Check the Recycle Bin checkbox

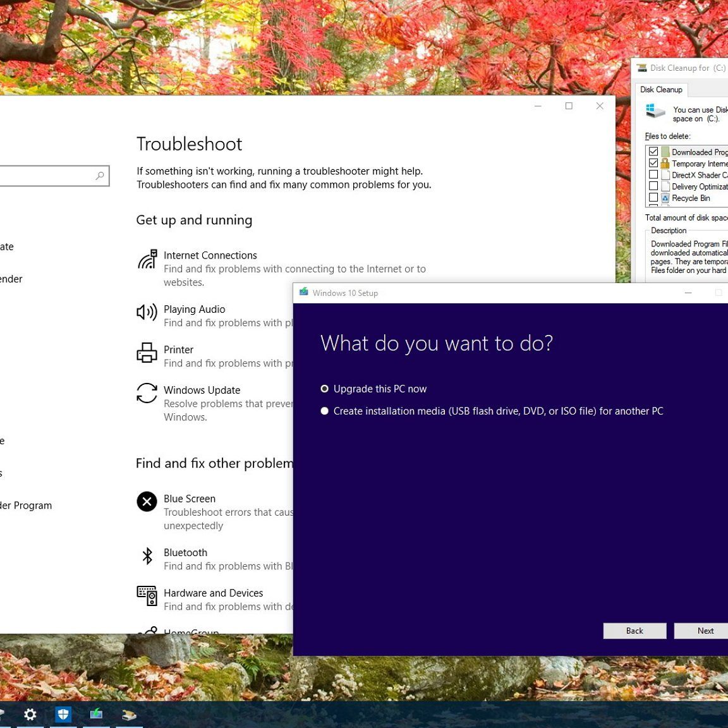coord(653,197)
